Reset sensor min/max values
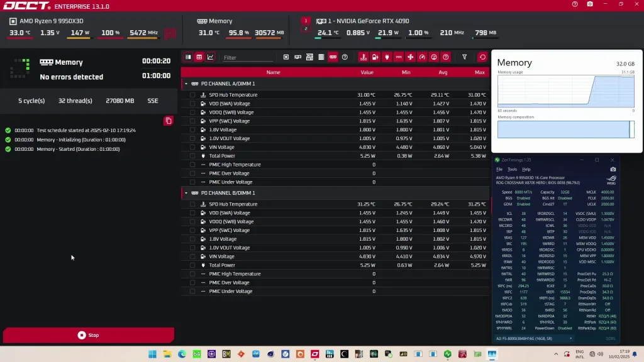This screenshot has height=362, width=644. (x=482, y=57)
